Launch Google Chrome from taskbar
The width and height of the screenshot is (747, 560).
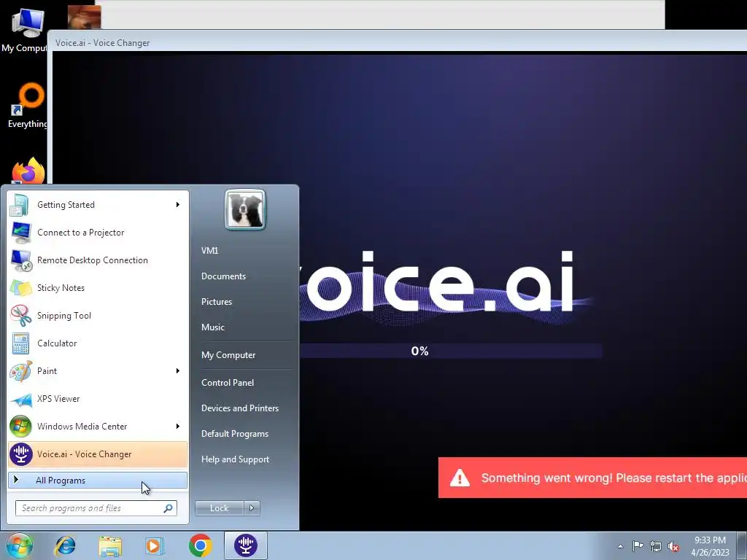[200, 545]
